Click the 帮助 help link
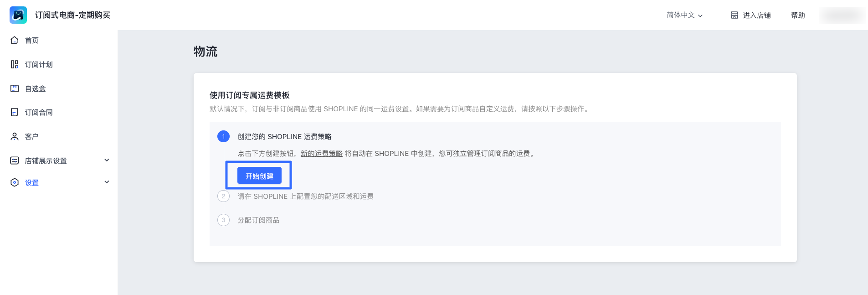 pyautogui.click(x=798, y=15)
